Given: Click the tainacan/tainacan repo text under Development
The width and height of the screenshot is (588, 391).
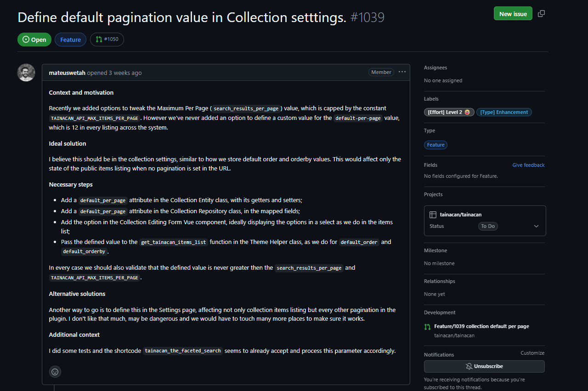Looking at the screenshot, I should click(454, 335).
